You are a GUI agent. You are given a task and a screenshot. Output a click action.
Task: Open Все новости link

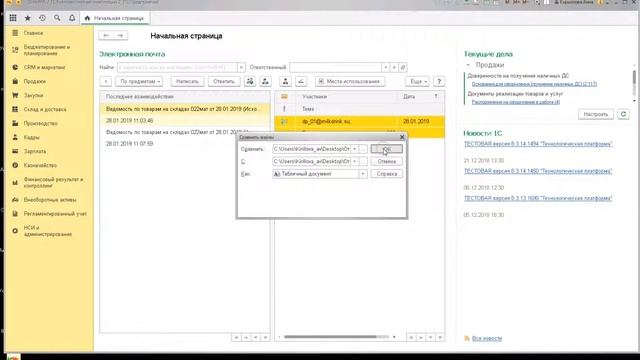487,338
